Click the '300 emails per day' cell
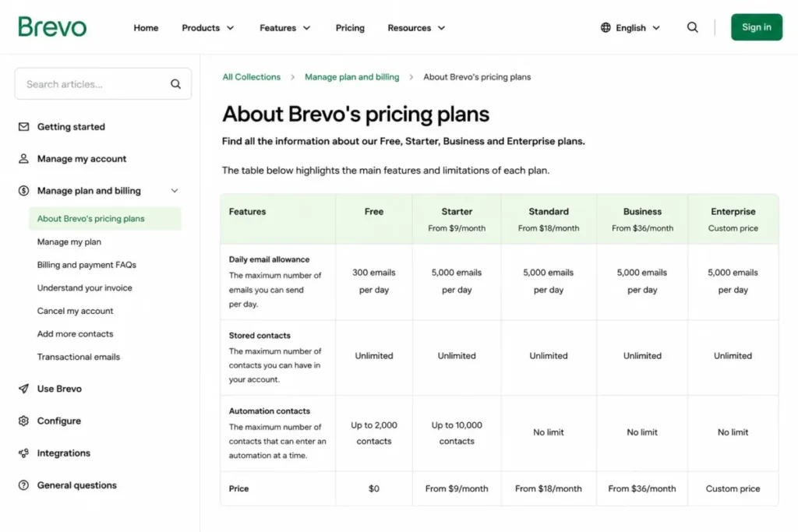The image size is (798, 532). pos(374,281)
